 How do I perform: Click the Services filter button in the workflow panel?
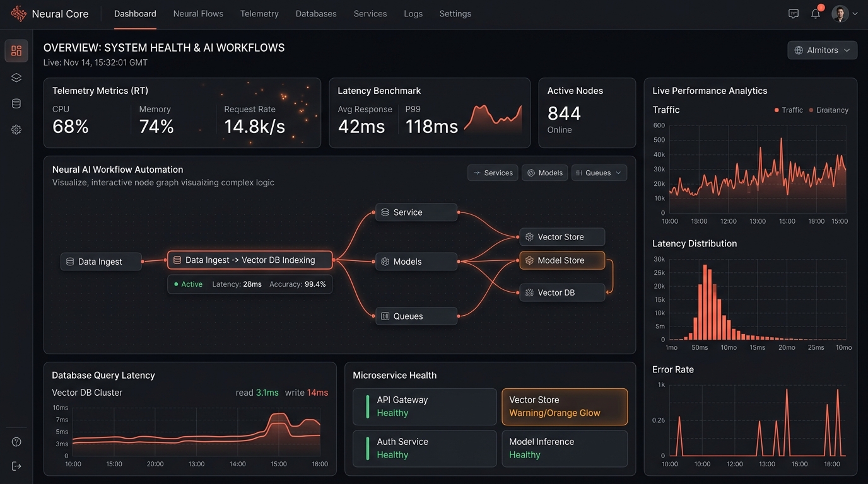click(x=493, y=173)
